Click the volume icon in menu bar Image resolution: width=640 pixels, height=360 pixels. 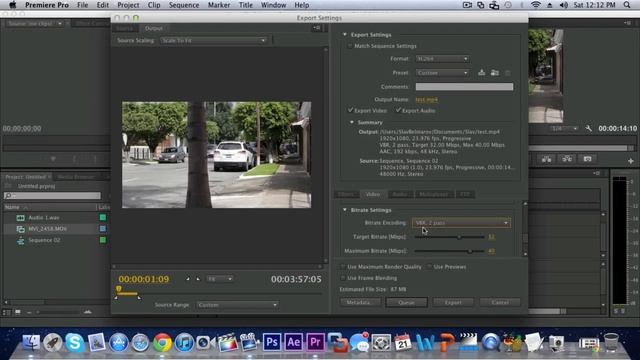(x=564, y=5)
